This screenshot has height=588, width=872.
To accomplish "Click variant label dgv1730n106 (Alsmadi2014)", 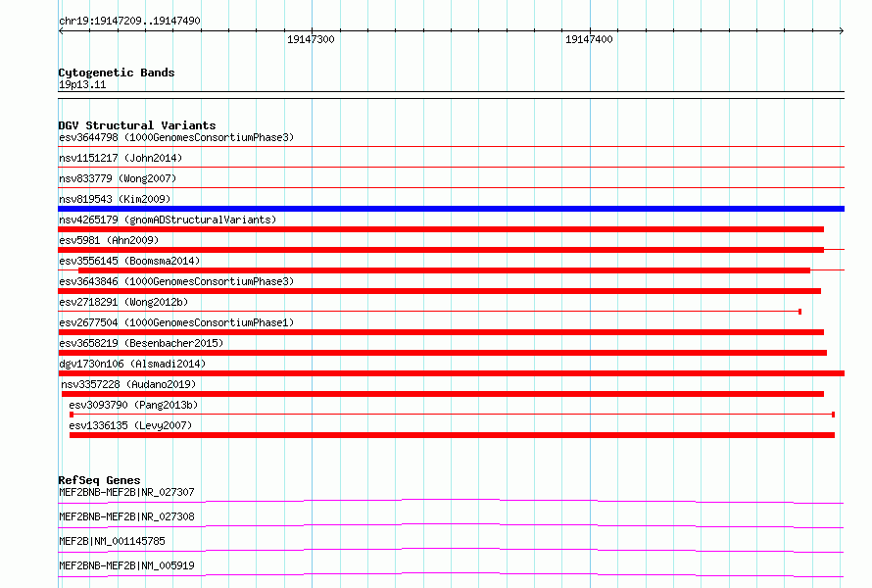I will (x=132, y=364).
